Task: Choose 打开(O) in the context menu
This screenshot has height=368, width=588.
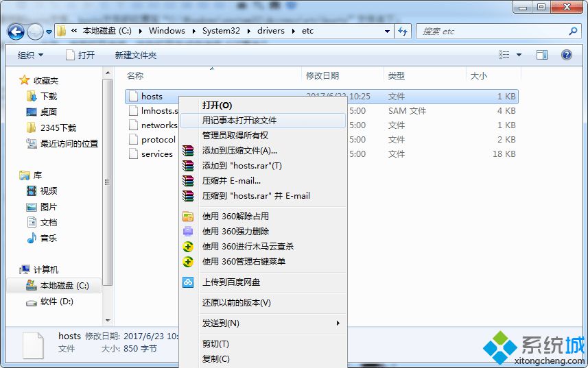Action: pos(263,106)
